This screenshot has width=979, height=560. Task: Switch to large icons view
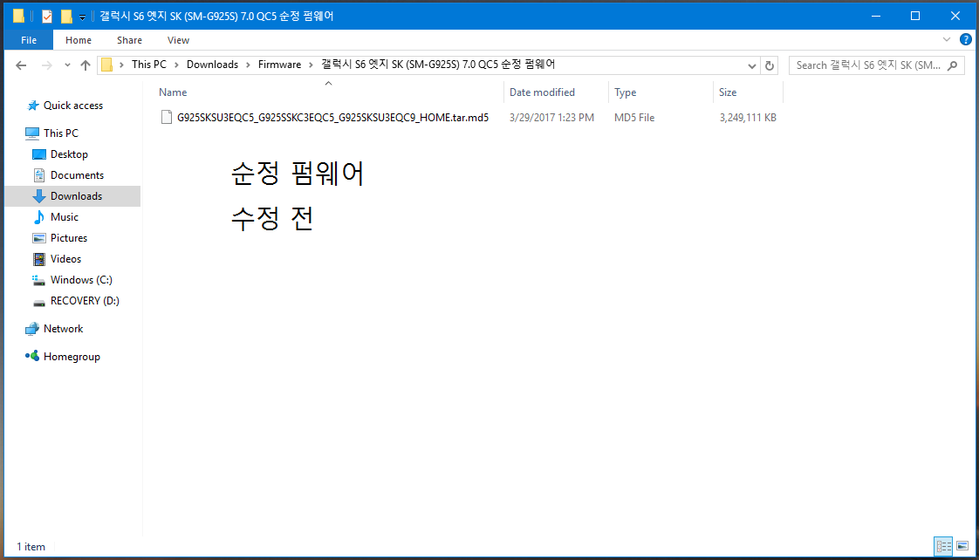pos(962,547)
